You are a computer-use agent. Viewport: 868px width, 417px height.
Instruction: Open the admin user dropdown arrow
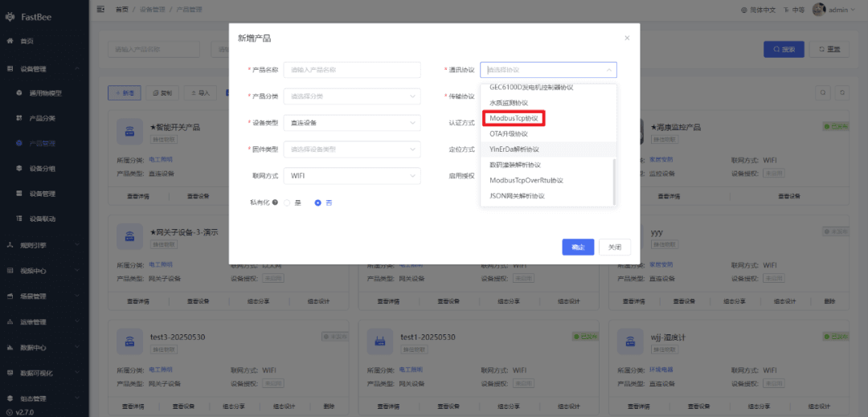[x=853, y=10]
